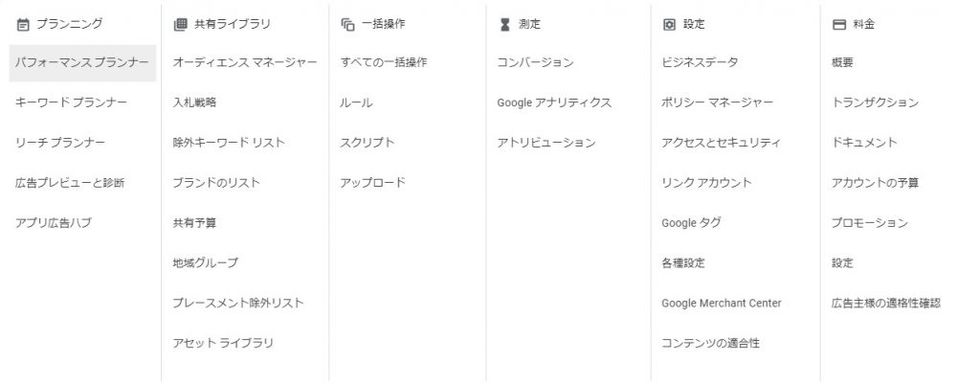This screenshot has height=384, width=980.
Task: Go to アップロード in bulk actions
Action: coord(373,183)
